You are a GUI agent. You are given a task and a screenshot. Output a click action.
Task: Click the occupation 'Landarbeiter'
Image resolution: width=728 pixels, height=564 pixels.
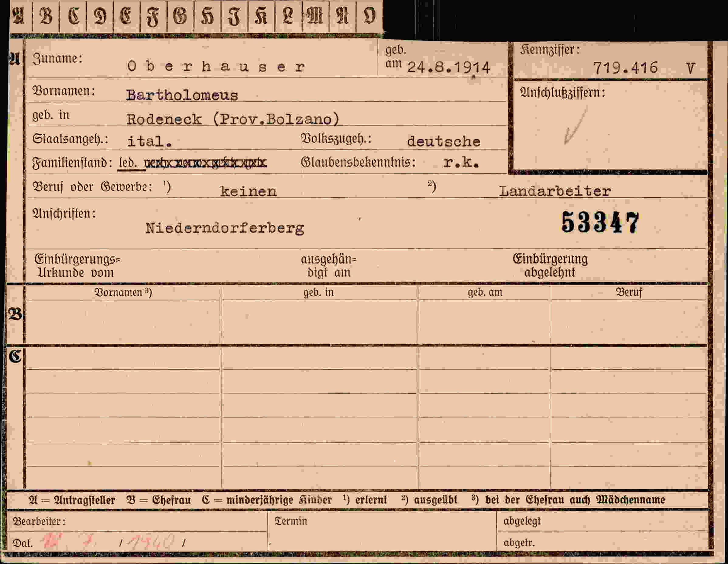(x=555, y=191)
